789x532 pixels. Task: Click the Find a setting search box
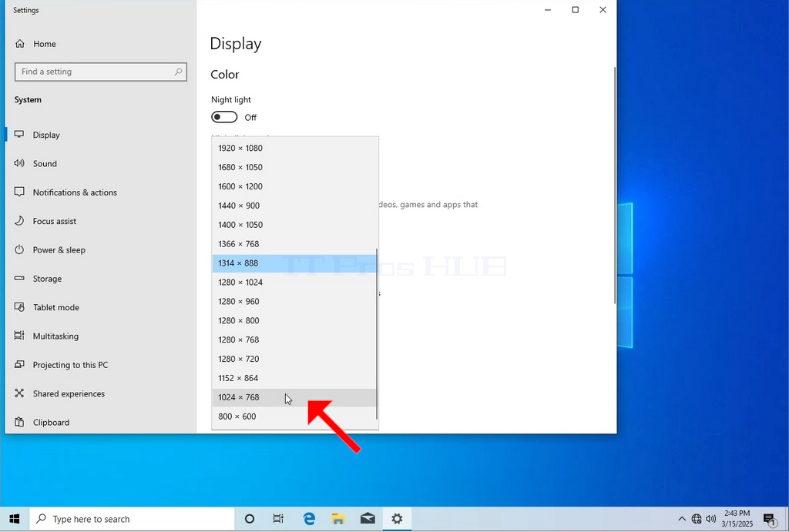pos(101,72)
